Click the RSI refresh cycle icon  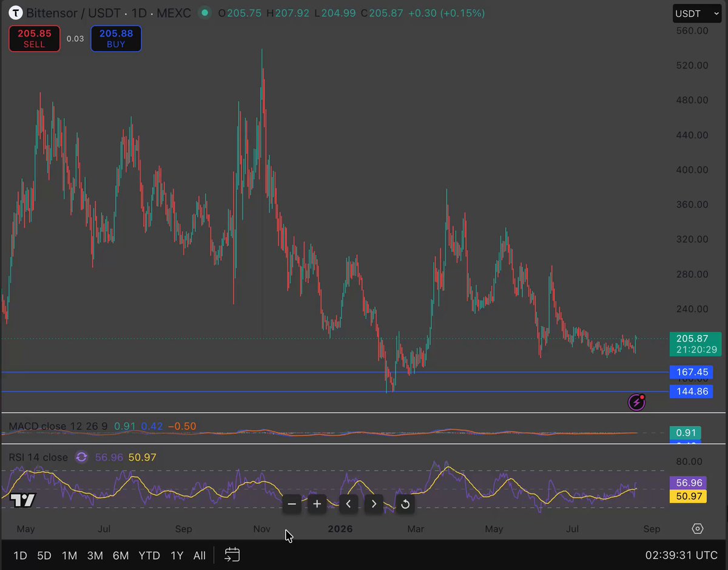point(81,457)
